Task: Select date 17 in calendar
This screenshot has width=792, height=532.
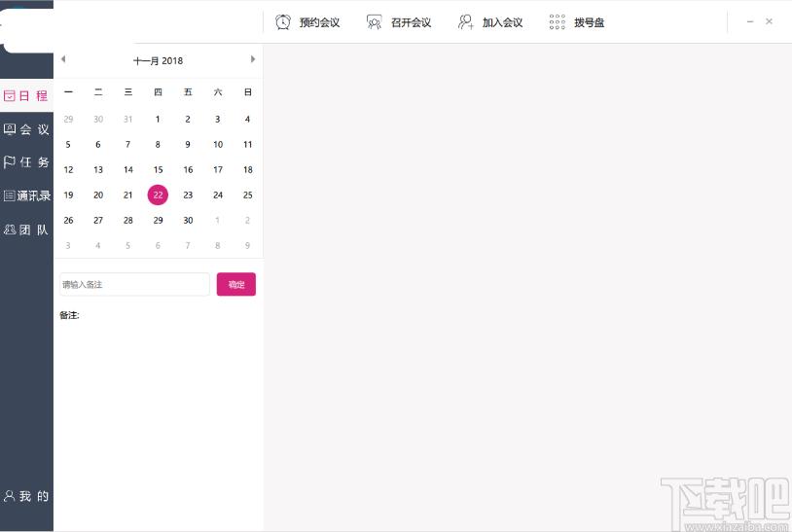Action: click(218, 169)
